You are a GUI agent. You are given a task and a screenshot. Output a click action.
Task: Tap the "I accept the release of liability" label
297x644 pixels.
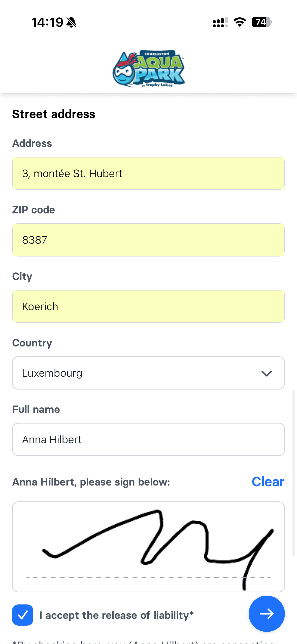(116, 615)
